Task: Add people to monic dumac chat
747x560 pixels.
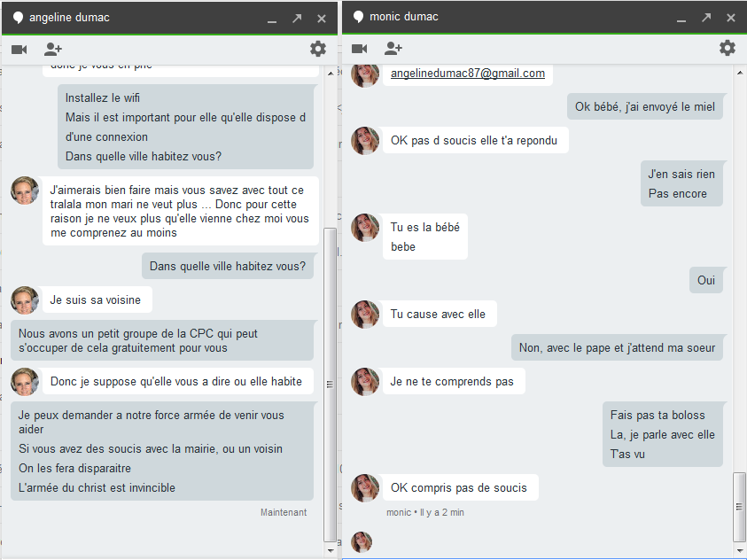Action: [x=393, y=49]
